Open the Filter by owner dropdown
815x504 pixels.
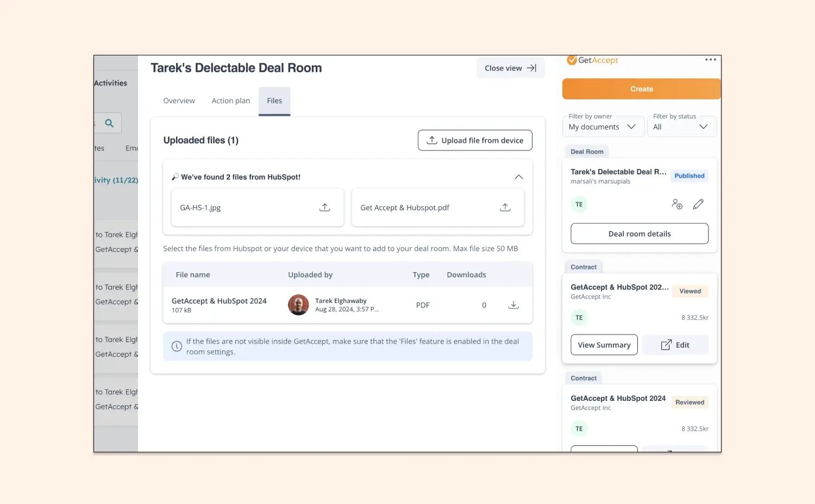603,127
